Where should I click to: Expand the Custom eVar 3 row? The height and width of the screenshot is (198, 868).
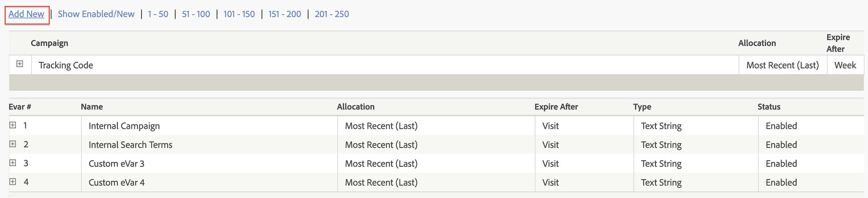pyautogui.click(x=13, y=163)
